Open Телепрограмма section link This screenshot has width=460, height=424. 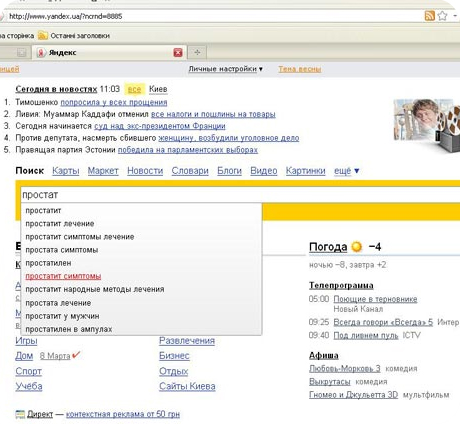click(x=341, y=286)
